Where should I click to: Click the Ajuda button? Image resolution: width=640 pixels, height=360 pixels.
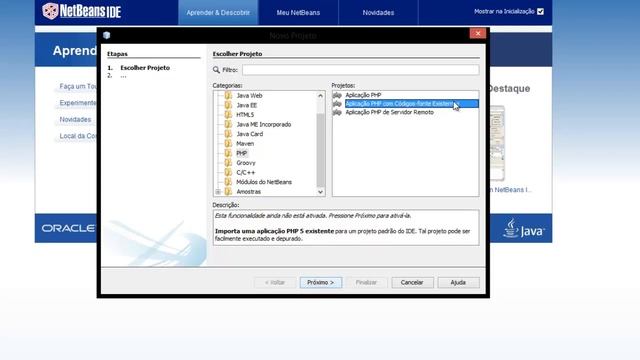(x=458, y=282)
